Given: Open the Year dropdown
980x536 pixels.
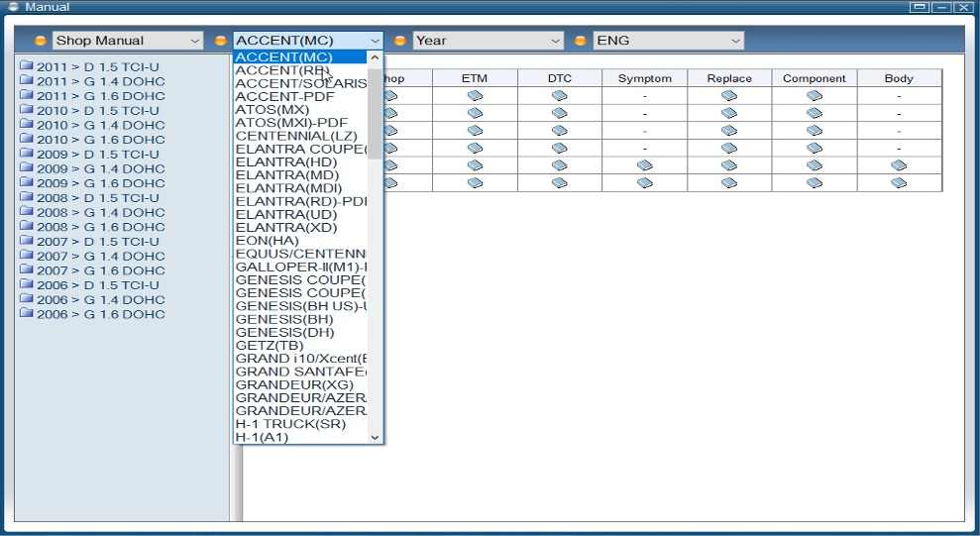Looking at the screenshot, I should (x=488, y=41).
